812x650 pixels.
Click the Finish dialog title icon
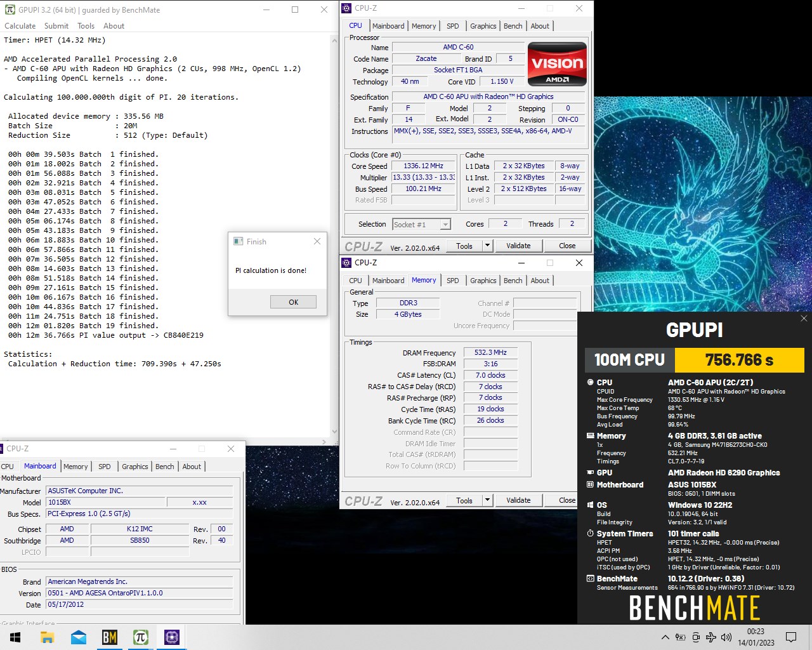[239, 241]
